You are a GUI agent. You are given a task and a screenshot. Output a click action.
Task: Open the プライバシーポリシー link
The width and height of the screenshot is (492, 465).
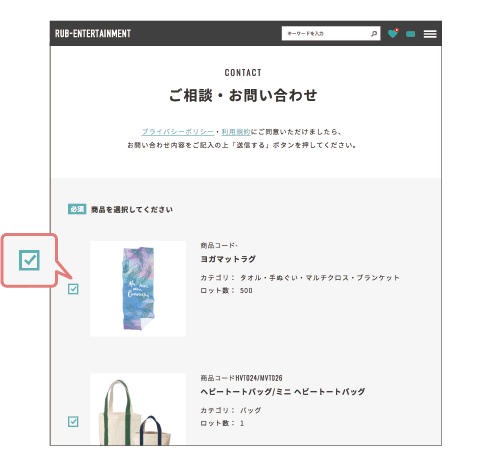(178, 132)
